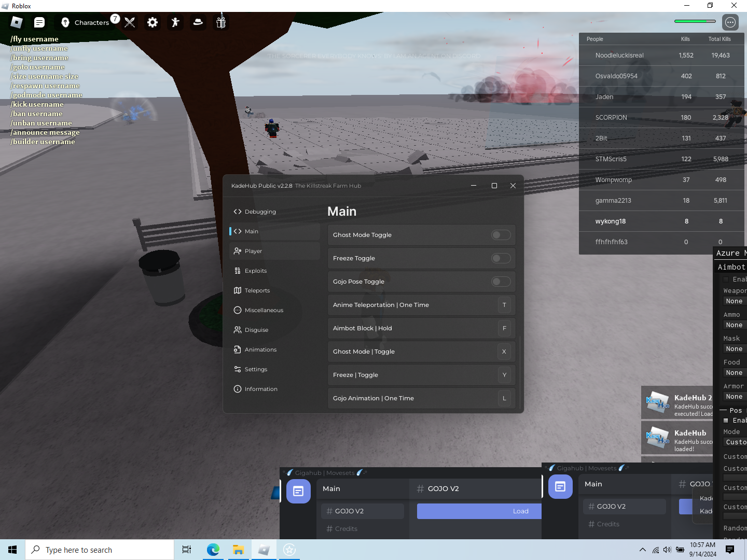Open Teleports in KadeHub sidebar
The height and width of the screenshot is (560, 747).
pos(275,290)
